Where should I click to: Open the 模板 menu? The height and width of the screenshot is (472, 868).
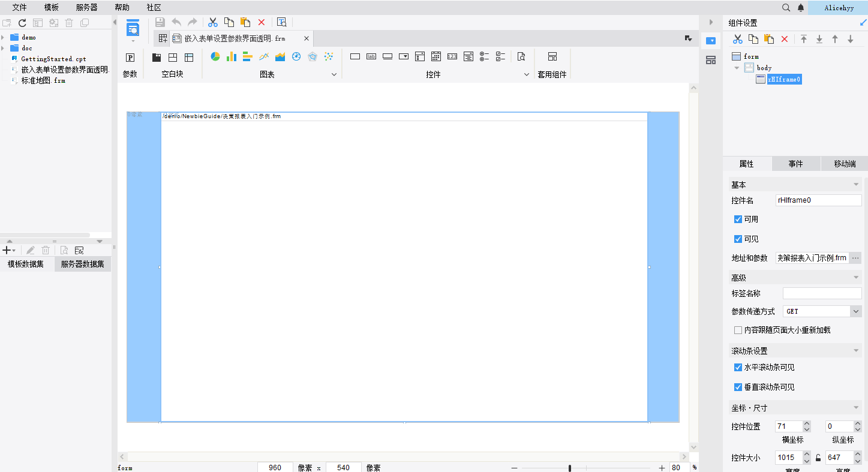(x=52, y=8)
